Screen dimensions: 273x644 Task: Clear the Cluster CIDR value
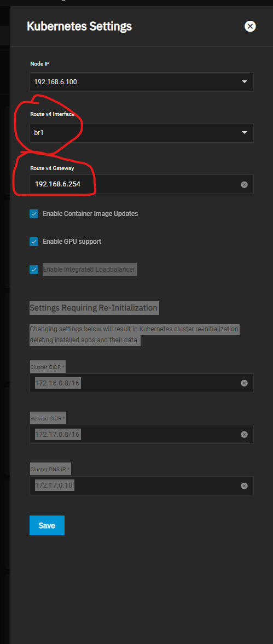[244, 383]
